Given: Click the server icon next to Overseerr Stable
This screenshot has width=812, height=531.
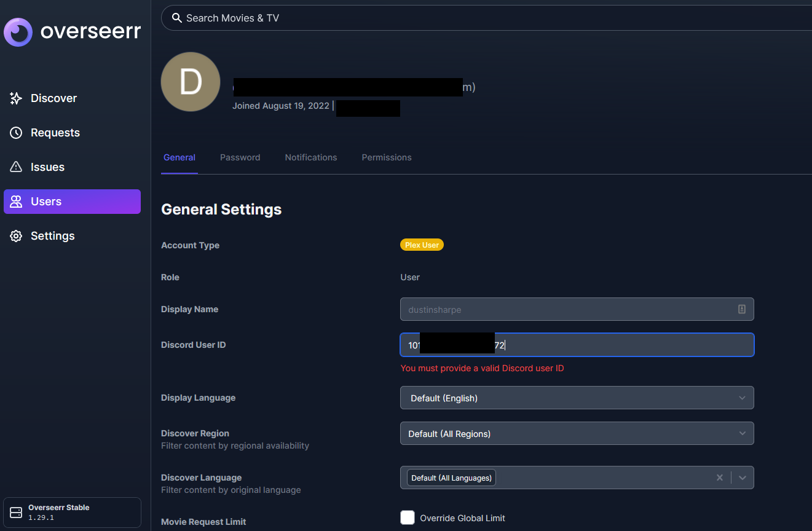Looking at the screenshot, I should tap(16, 512).
